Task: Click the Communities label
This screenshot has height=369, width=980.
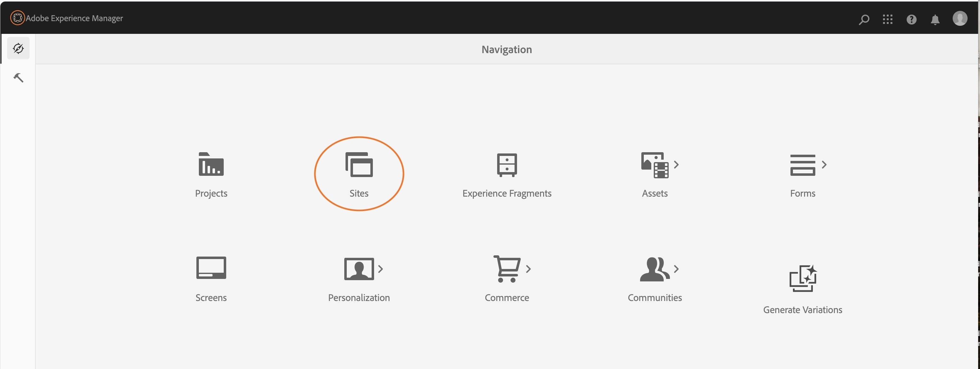Action: click(654, 298)
